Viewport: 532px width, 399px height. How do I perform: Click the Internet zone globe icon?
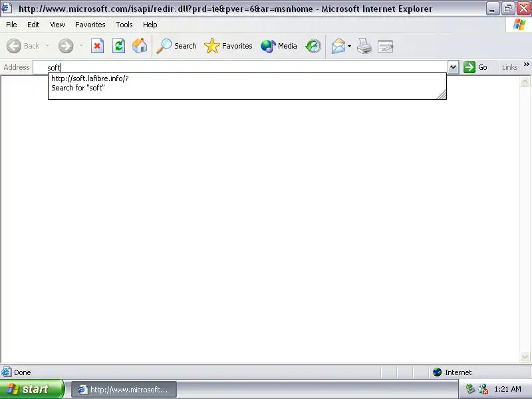(x=437, y=372)
